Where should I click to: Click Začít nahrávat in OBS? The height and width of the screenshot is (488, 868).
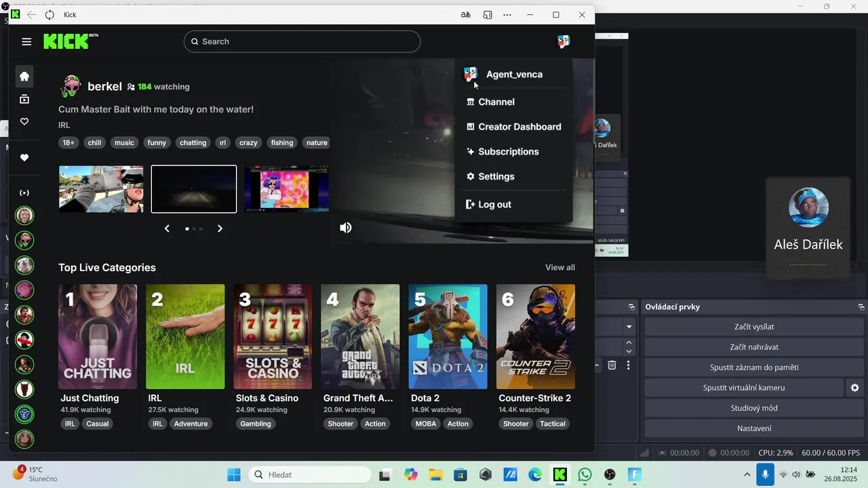point(753,347)
